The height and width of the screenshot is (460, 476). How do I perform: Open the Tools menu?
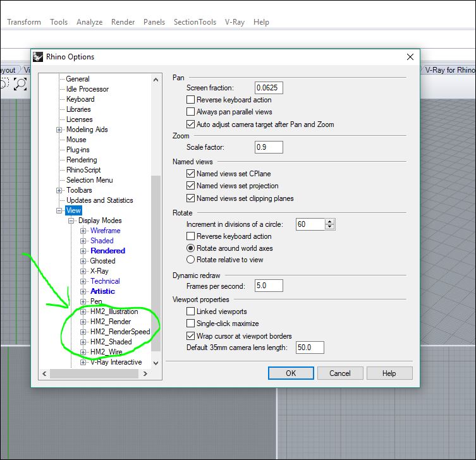(59, 22)
